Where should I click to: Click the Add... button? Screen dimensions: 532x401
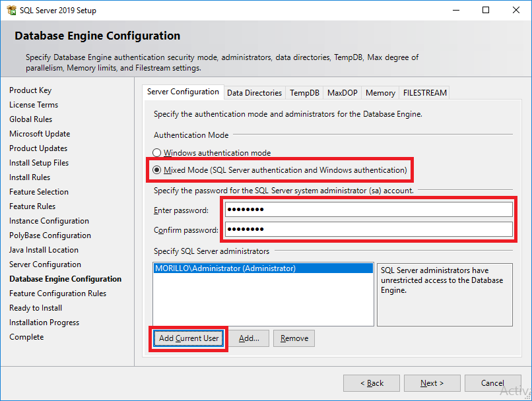coord(249,338)
